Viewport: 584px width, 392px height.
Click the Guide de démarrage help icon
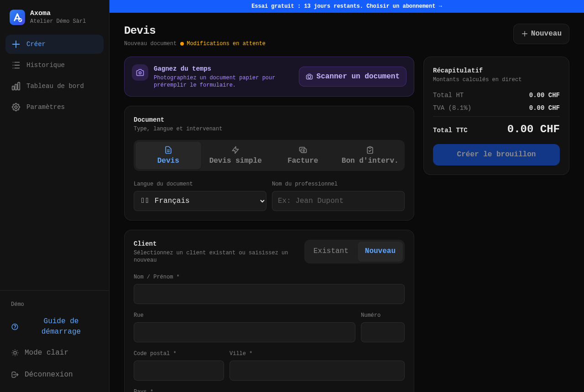tap(15, 327)
